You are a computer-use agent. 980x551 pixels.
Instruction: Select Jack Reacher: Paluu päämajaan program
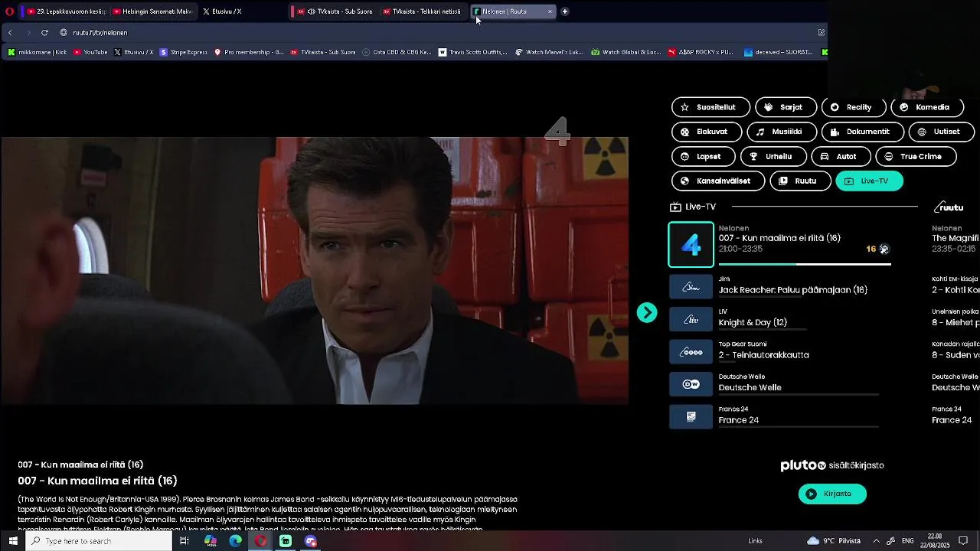(793, 290)
